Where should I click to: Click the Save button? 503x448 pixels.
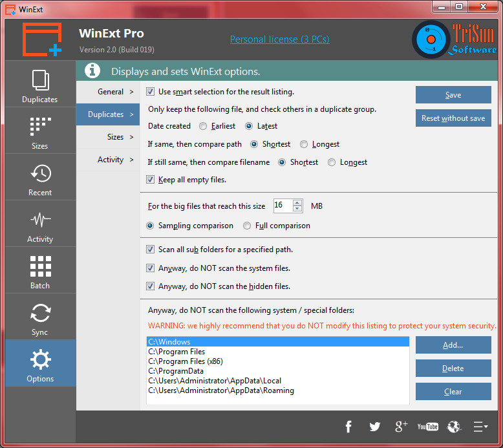pyautogui.click(x=453, y=94)
